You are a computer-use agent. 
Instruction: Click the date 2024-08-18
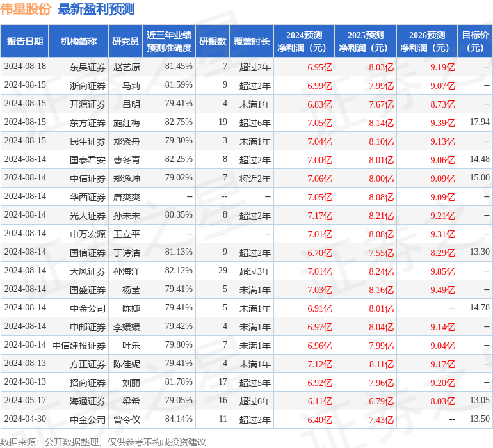point(25,66)
